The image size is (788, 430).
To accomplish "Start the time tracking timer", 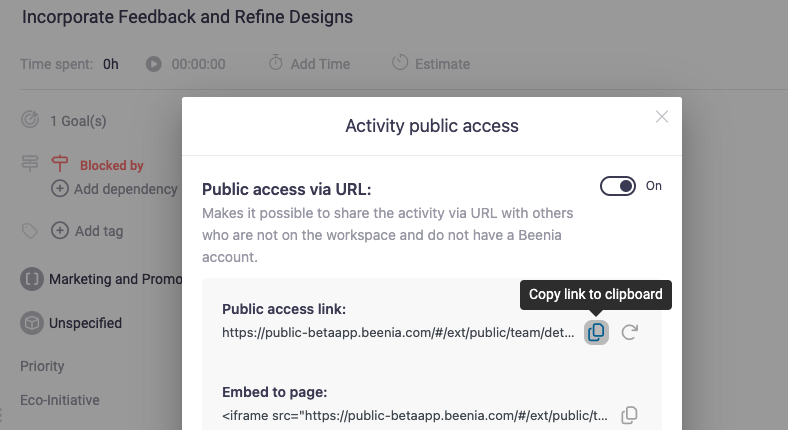I will 153,64.
